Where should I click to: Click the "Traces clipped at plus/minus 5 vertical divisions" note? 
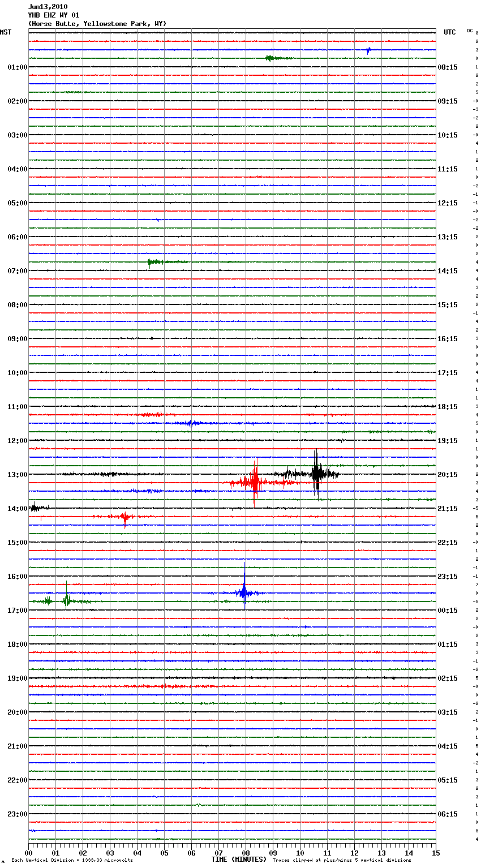click(342, 861)
